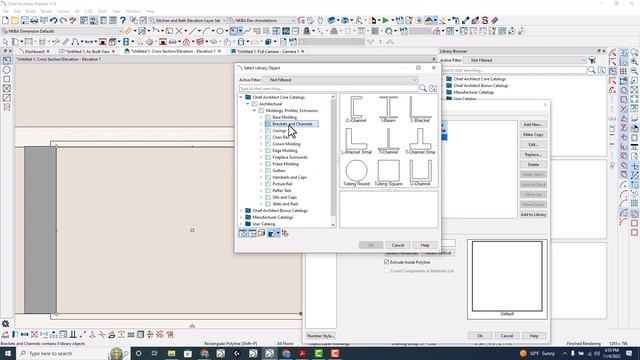Viewport: 640px width, 360px height.
Task: Expand the Base Molding folder
Action: (261, 117)
